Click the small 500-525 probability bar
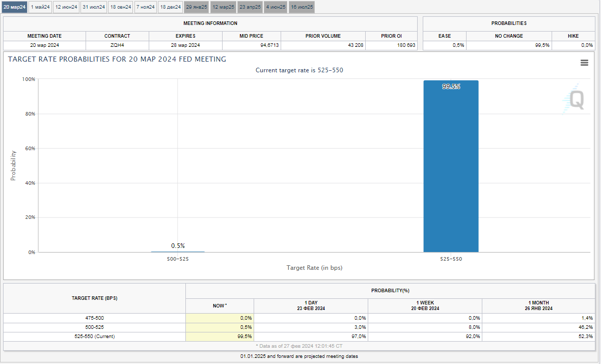The image size is (601, 364). (178, 251)
